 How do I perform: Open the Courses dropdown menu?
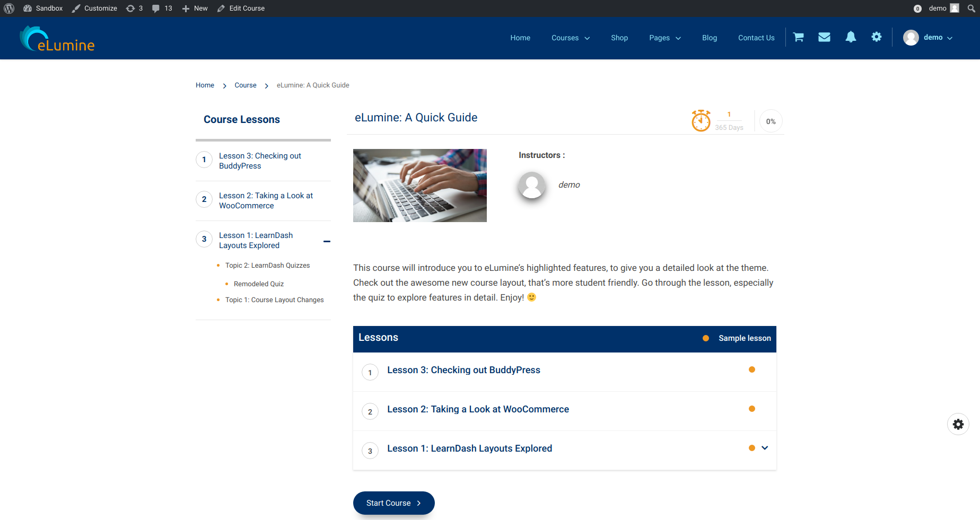(x=570, y=38)
